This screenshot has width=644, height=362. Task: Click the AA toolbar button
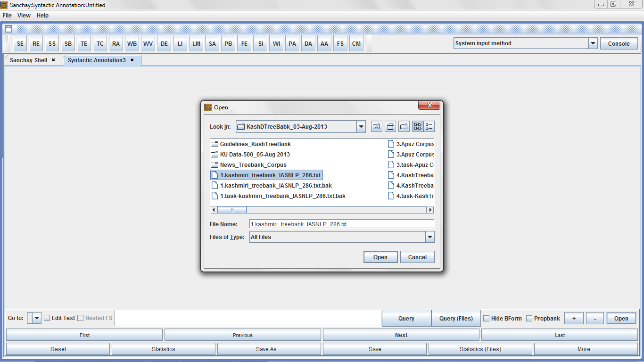[x=324, y=44]
